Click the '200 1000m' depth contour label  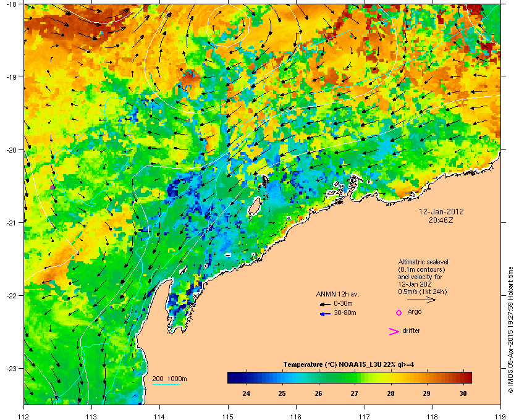coord(169,379)
